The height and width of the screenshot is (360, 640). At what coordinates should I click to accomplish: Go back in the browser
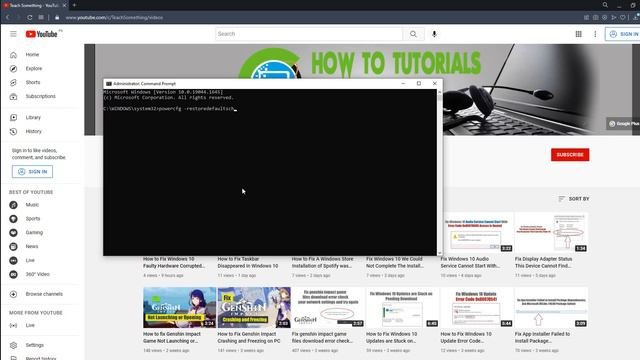point(8,18)
